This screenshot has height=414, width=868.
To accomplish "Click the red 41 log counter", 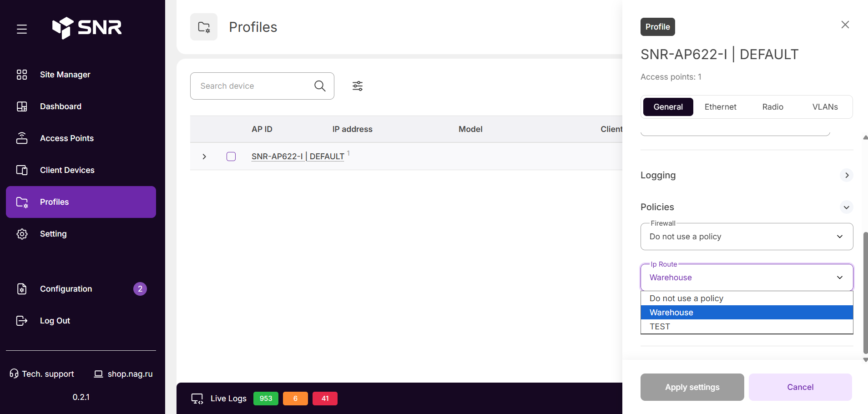I will 325,399.
